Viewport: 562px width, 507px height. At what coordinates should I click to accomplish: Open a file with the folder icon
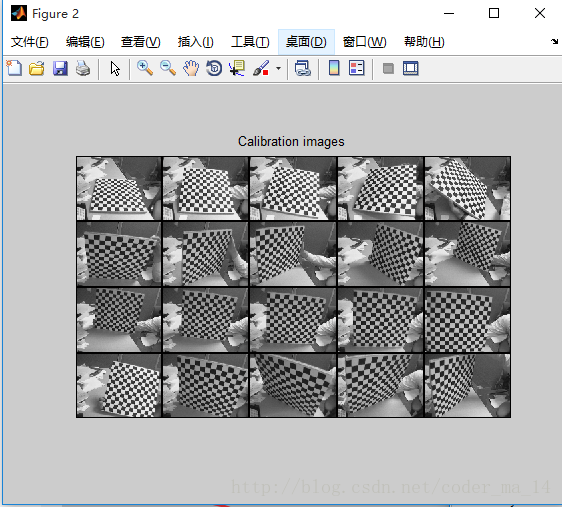point(37,68)
